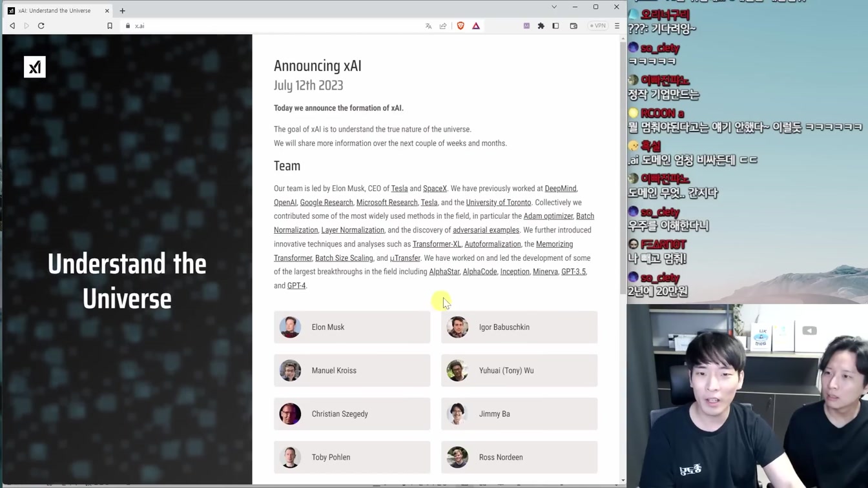Open the browser hamburger menu
The image size is (868, 488).
coord(617,26)
